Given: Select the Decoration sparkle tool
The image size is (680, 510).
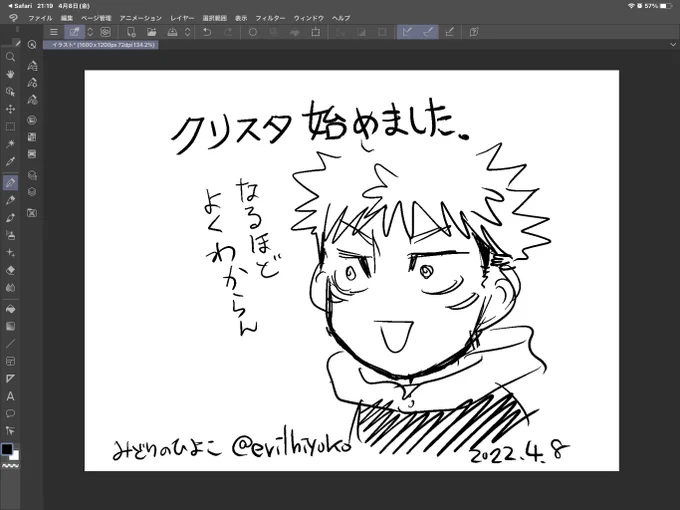Looking at the screenshot, I should [10, 252].
